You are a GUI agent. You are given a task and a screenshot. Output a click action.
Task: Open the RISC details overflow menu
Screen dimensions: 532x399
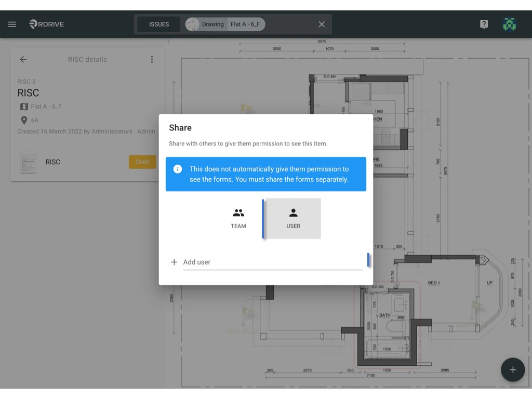coord(152,59)
